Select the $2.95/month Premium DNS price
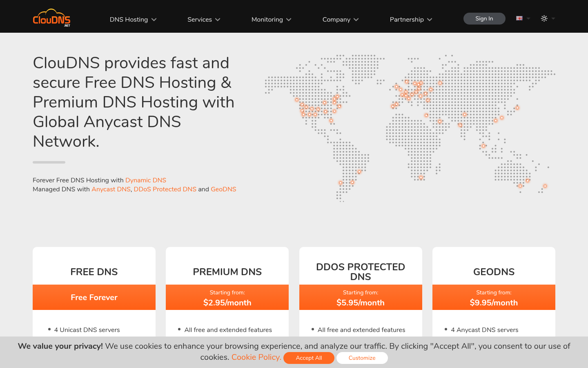Viewport: 588px width, 368px height. point(227,303)
